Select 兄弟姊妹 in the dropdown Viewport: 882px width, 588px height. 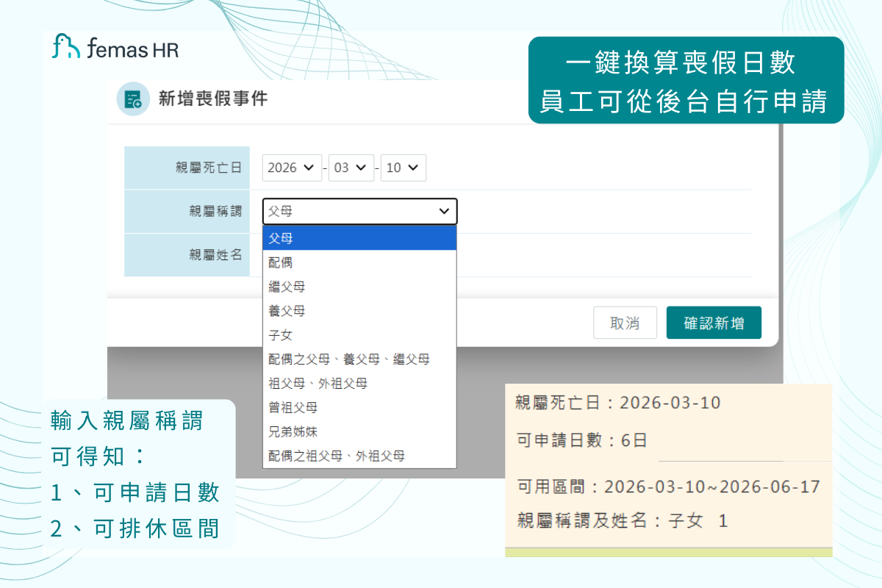pos(359,431)
